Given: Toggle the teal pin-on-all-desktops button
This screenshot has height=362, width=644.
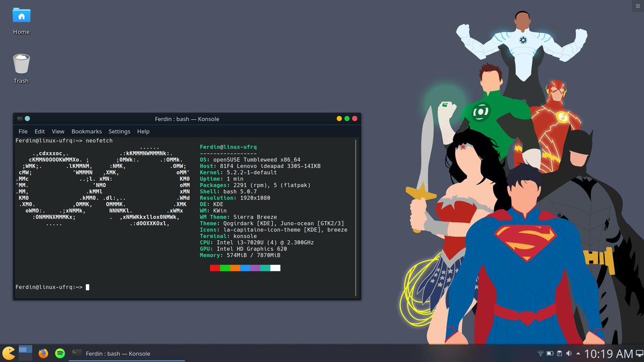Looking at the screenshot, I should [x=27, y=119].
